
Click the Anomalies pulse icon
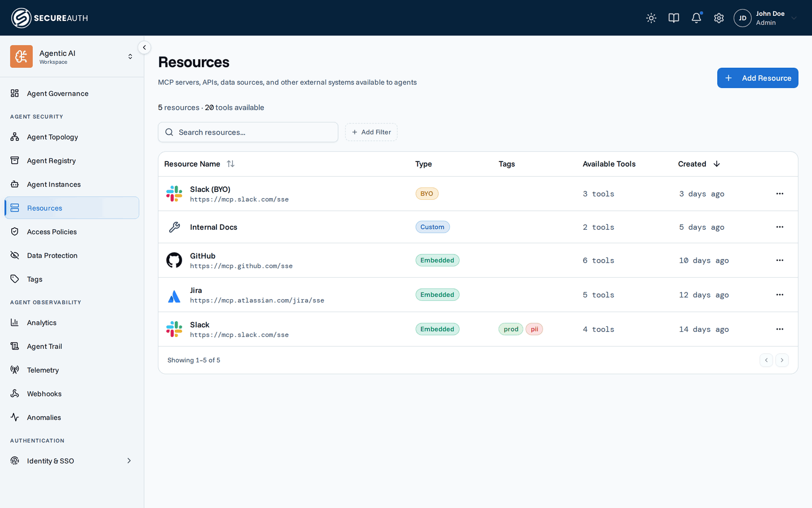tap(15, 417)
